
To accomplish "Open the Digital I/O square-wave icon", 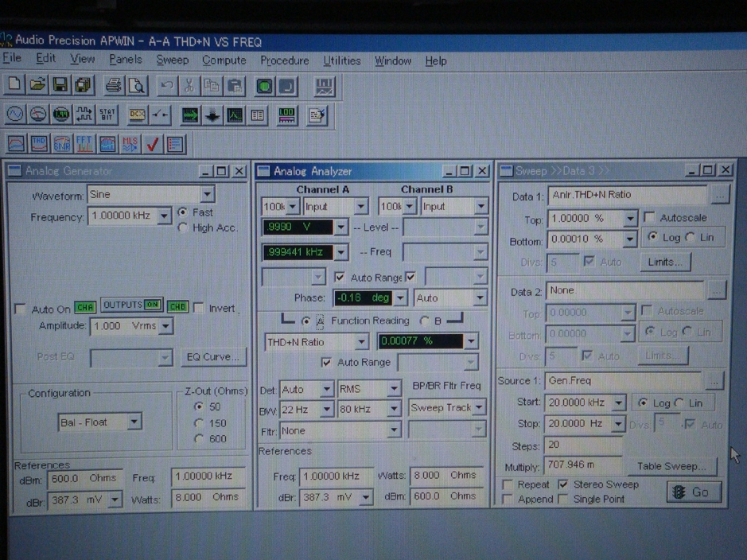I will click(84, 115).
